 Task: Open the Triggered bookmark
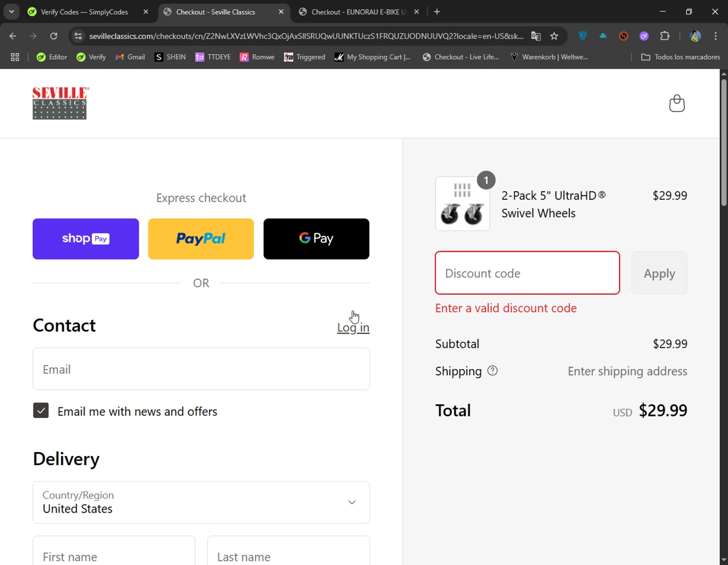click(x=304, y=57)
